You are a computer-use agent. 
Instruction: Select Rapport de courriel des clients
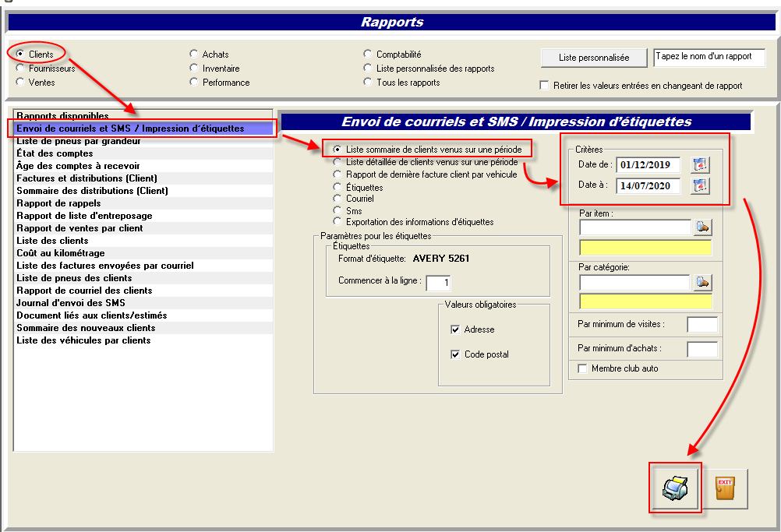143,290
